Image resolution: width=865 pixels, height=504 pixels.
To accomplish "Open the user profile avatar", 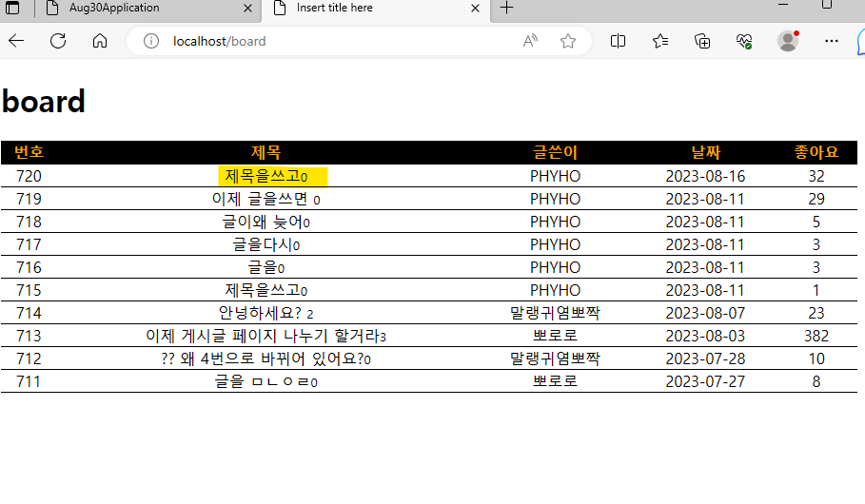I will [788, 41].
